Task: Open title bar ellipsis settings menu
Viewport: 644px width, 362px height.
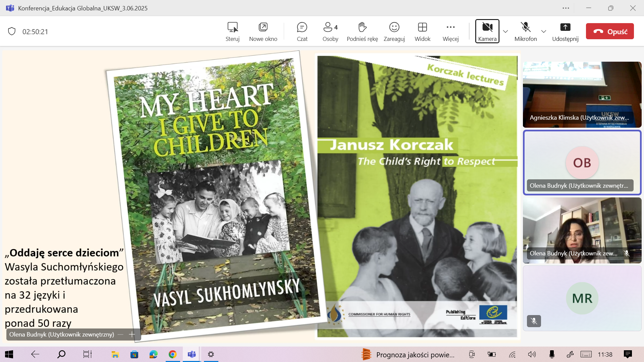Action: [x=566, y=8]
